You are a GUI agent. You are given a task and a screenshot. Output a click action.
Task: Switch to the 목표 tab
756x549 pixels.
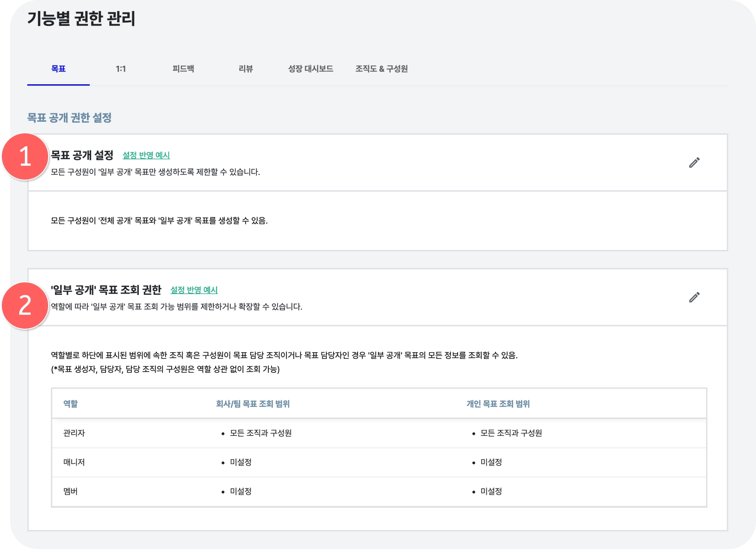click(x=58, y=69)
